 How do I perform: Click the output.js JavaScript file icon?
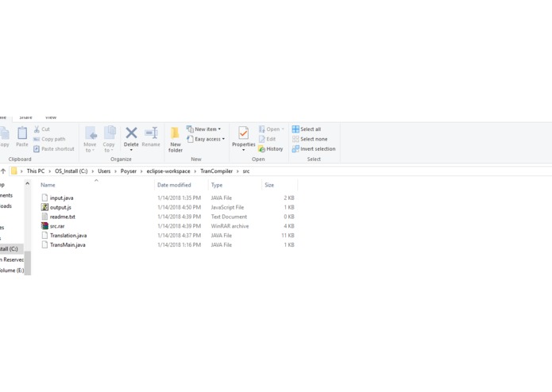44,207
